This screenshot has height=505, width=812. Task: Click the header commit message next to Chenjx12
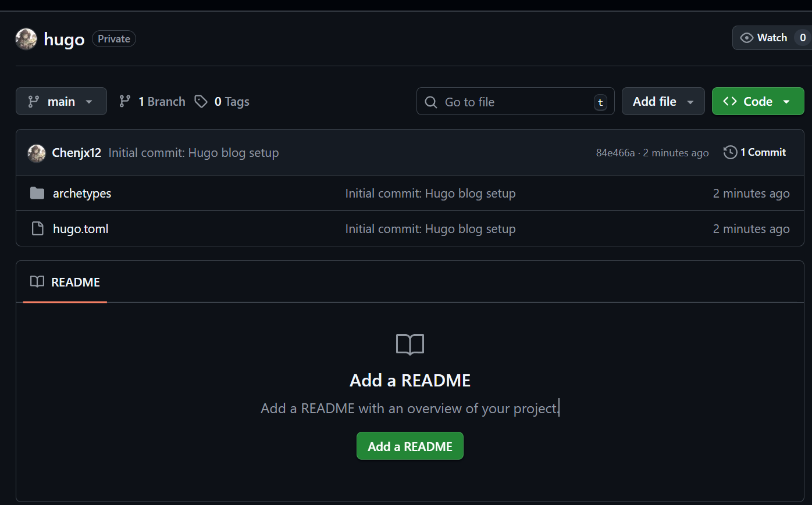coord(194,153)
